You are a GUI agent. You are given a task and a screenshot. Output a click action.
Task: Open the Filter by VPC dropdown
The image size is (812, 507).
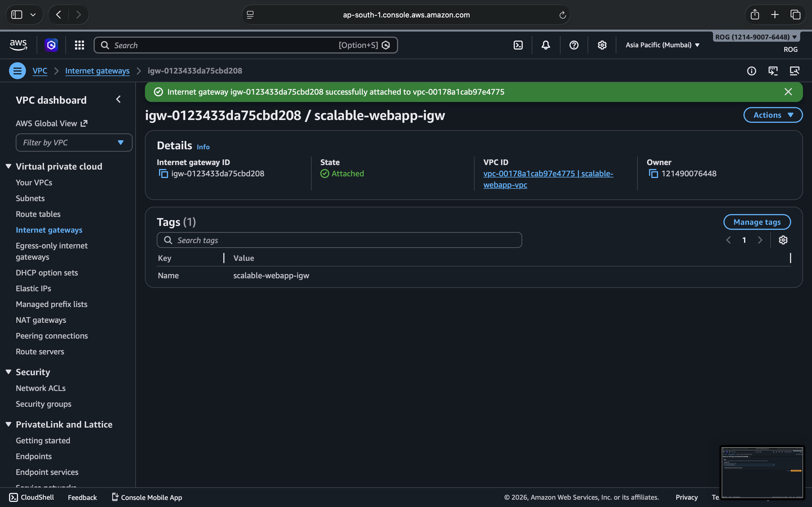pyautogui.click(x=74, y=143)
